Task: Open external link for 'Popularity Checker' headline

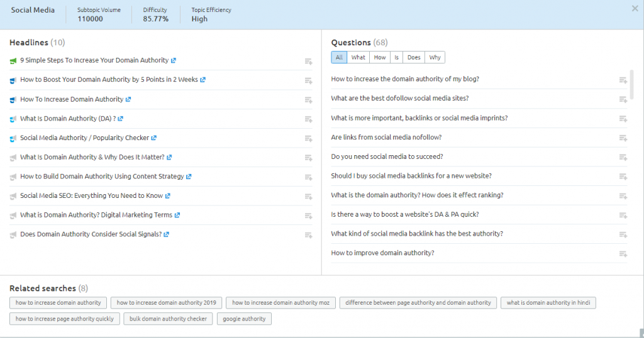Action: 153,138
